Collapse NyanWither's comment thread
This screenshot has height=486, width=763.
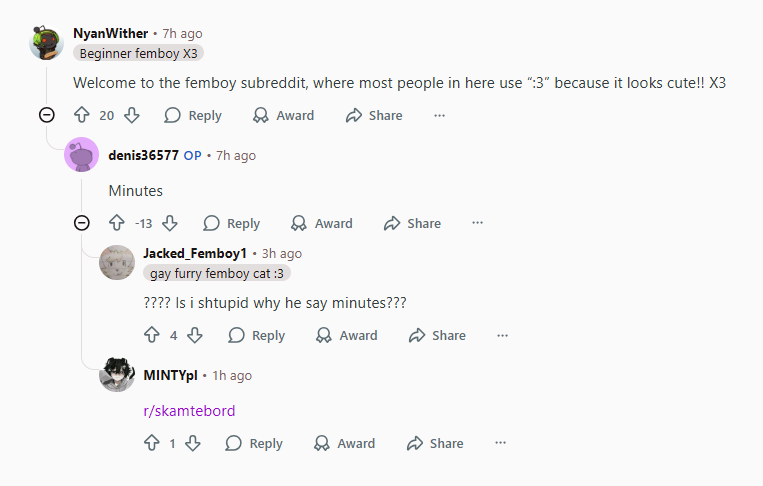47,115
